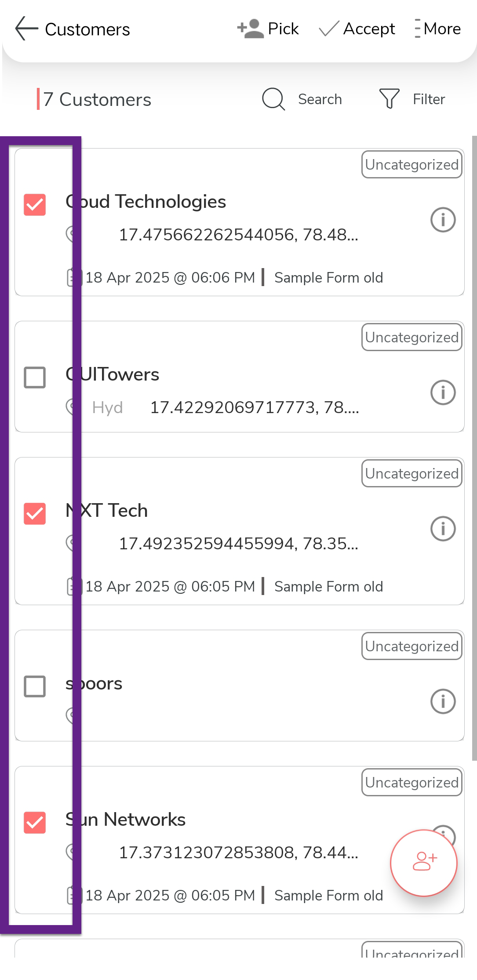The image size is (477, 980).
Task: Open info icon for CUITowers
Action: [443, 392]
